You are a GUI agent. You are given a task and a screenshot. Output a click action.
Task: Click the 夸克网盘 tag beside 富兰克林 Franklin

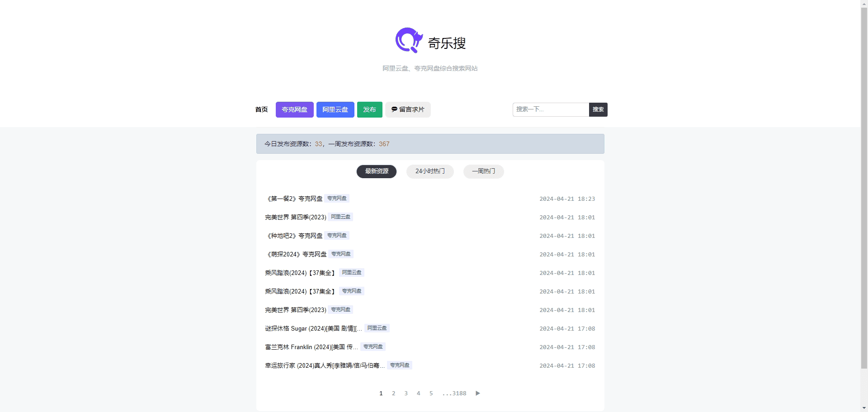coord(373,347)
